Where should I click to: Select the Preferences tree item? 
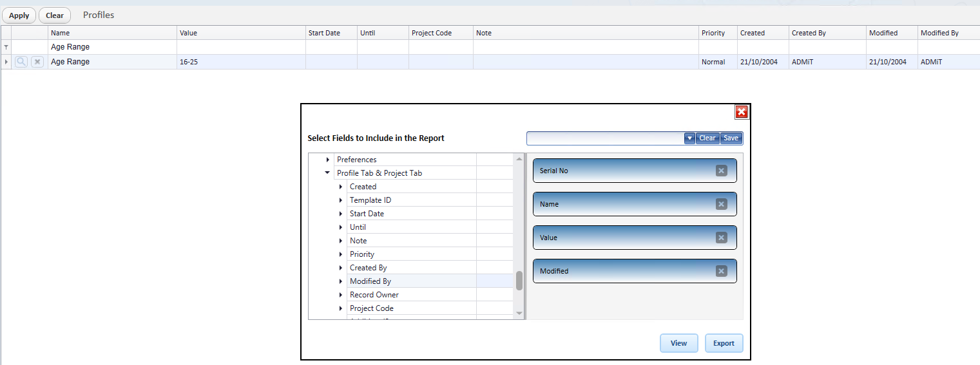click(x=356, y=160)
